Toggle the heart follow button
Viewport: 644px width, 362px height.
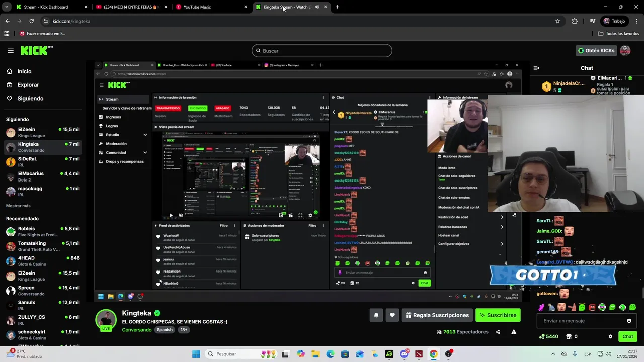[392, 315]
